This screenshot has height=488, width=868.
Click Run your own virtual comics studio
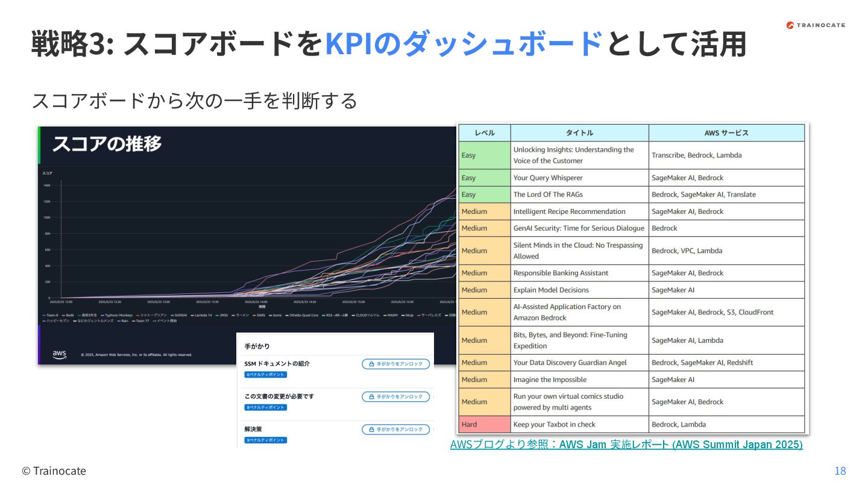[x=579, y=402]
